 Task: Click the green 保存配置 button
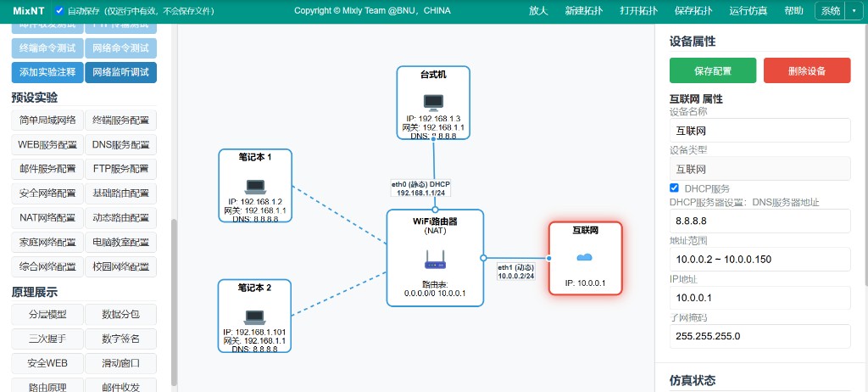[x=713, y=70]
